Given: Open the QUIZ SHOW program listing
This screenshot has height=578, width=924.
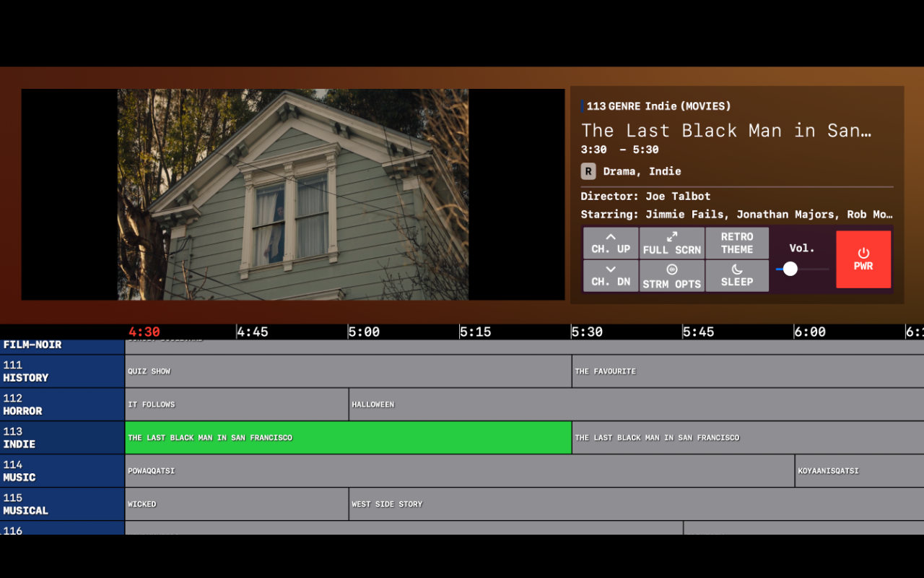Looking at the screenshot, I should [x=348, y=371].
